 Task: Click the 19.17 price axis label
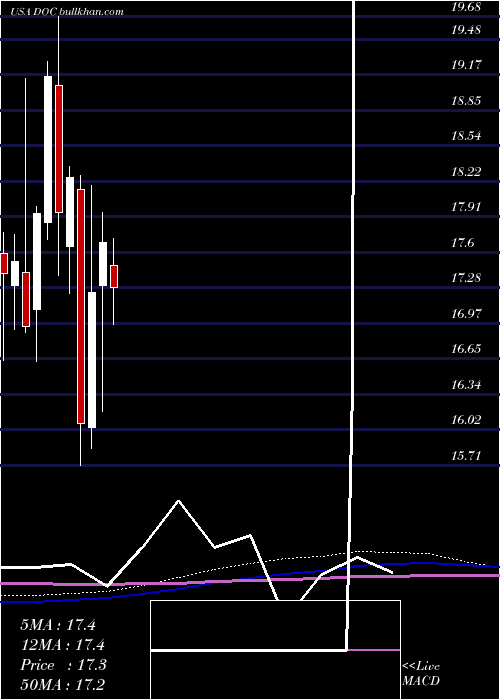pyautogui.click(x=465, y=65)
